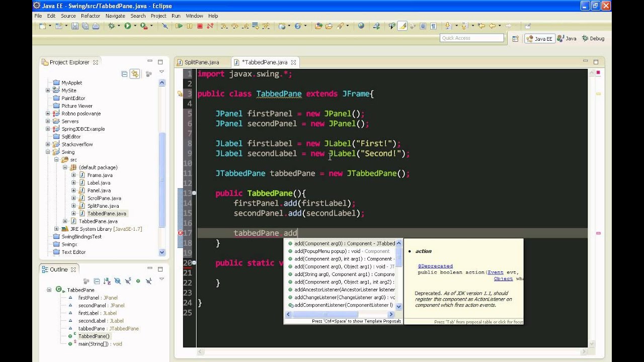644x362 pixels.
Task: Toggle Mark Occurrences highlighter icon
Action: 403,26
